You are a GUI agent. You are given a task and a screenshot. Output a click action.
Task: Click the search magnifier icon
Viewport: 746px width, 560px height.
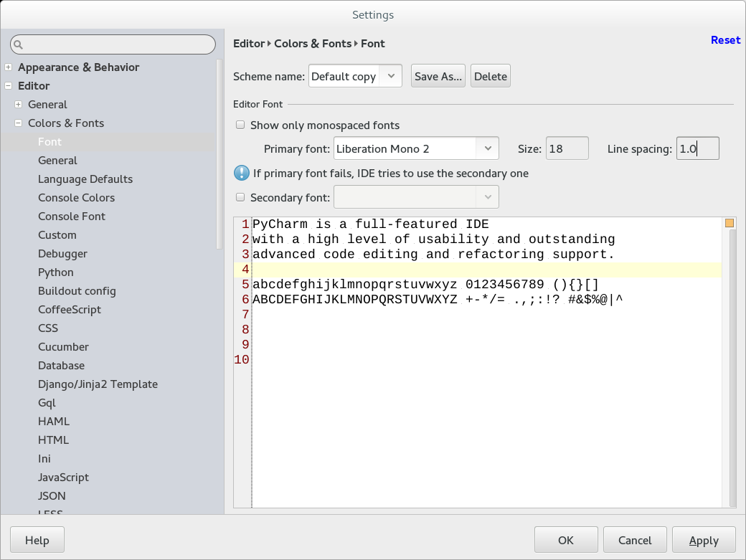(x=19, y=44)
